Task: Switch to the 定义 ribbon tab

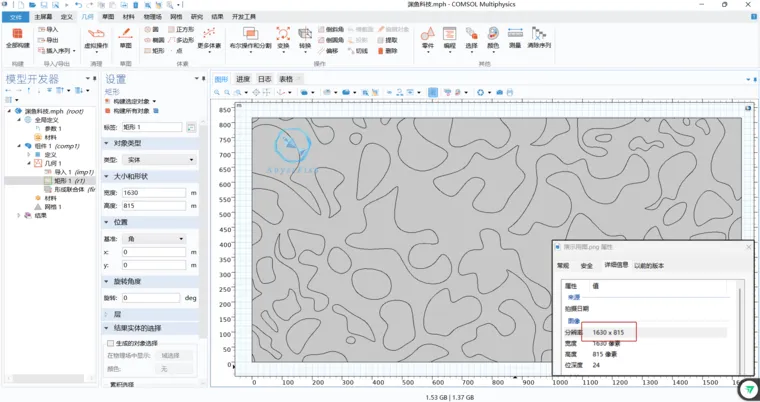Action: click(66, 17)
